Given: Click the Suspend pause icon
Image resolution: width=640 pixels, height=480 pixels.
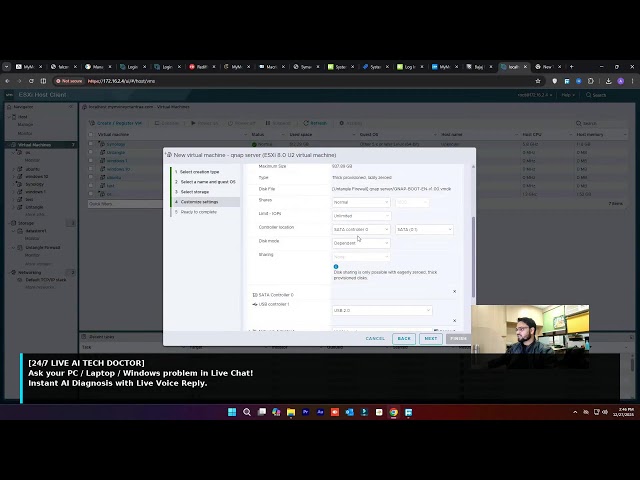Looking at the screenshot, I should 268,123.
